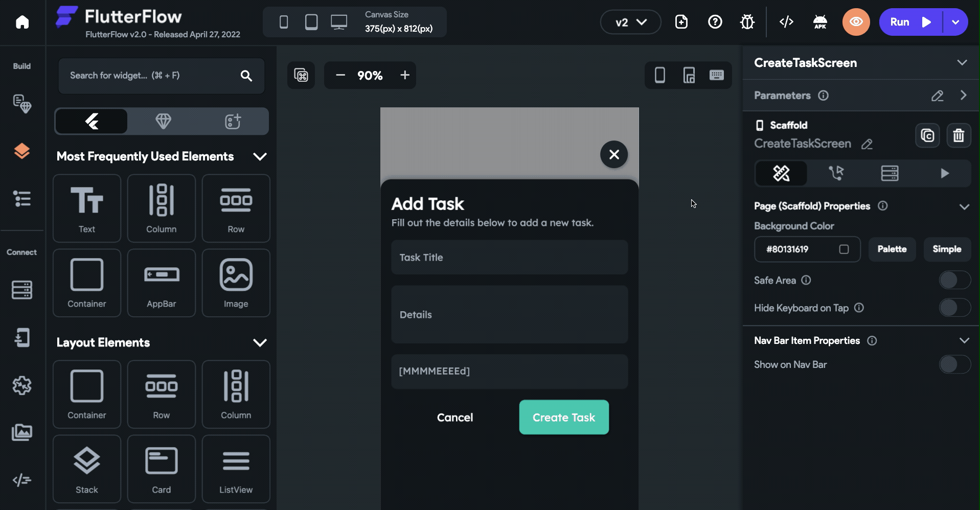
Task: Copy the CreateTaskScreen scaffold
Action: tap(927, 135)
